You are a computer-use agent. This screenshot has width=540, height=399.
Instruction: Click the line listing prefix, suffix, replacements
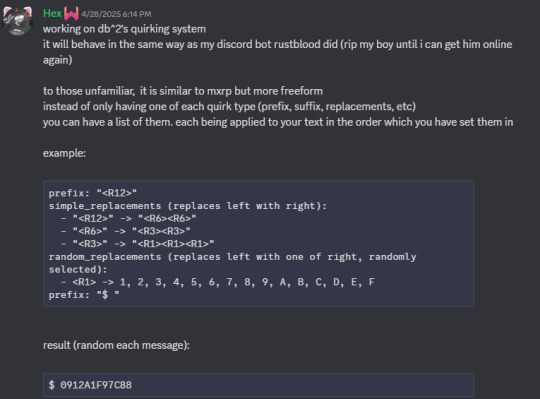[229, 106]
